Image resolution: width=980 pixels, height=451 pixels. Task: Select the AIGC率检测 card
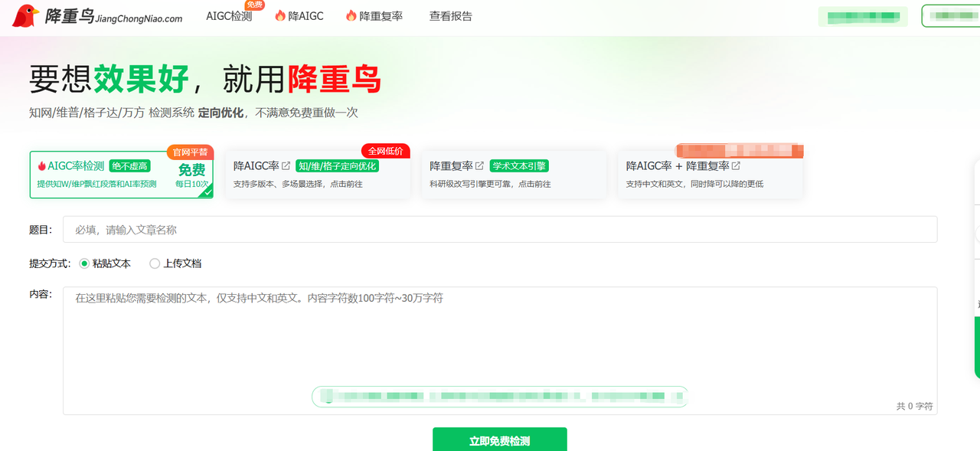coord(121,175)
